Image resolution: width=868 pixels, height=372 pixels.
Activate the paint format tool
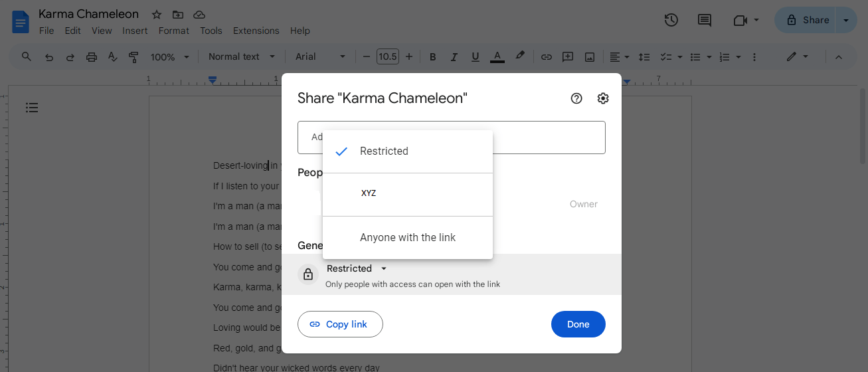(133, 57)
